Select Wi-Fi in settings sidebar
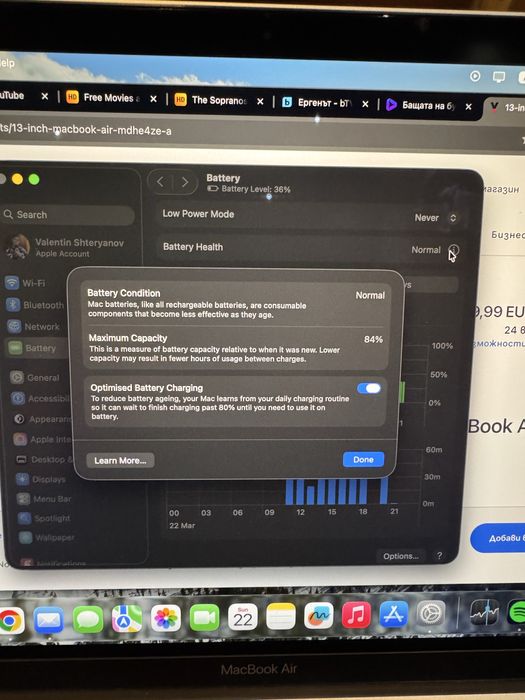This screenshot has width=525, height=700. coord(27,283)
